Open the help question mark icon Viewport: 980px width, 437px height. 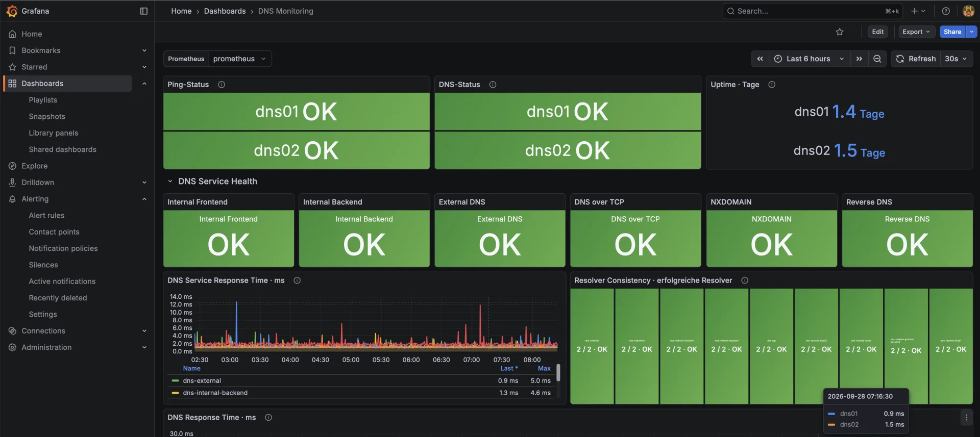click(946, 11)
